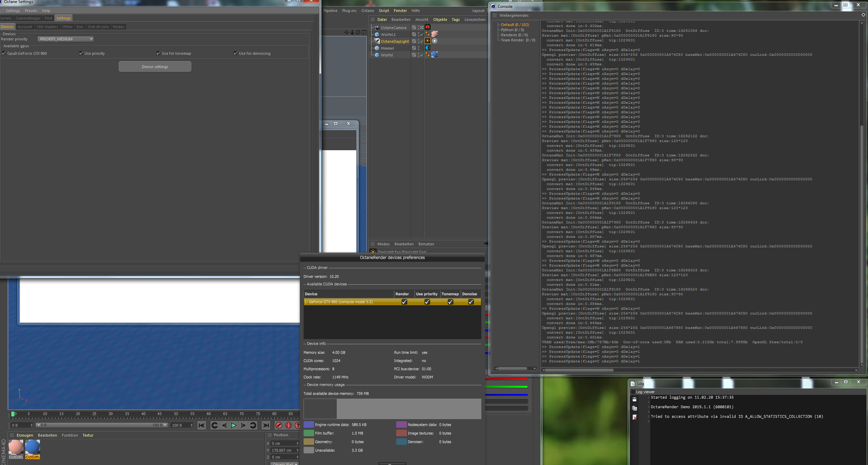Open the Objekte menu in object manager
Viewport: 868px width, 465px height.
(440, 20)
